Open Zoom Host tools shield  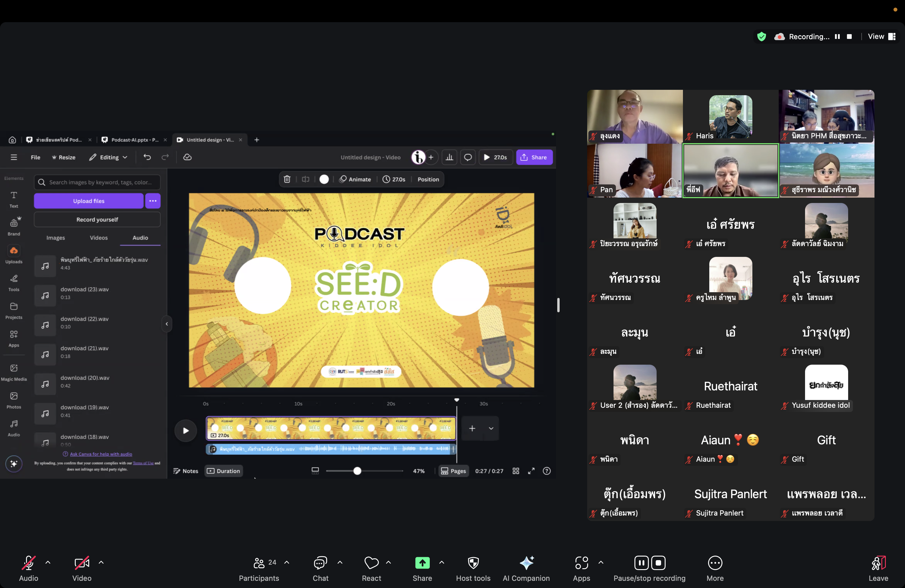(473, 563)
